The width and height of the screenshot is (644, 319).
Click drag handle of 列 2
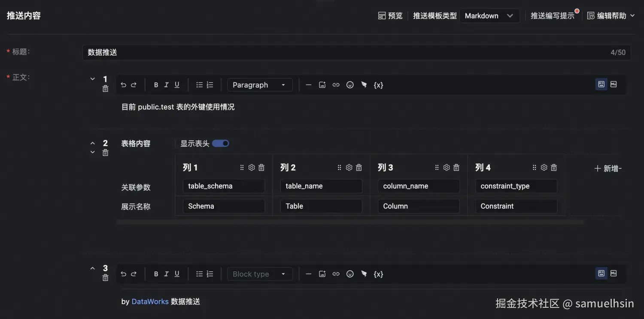339,168
